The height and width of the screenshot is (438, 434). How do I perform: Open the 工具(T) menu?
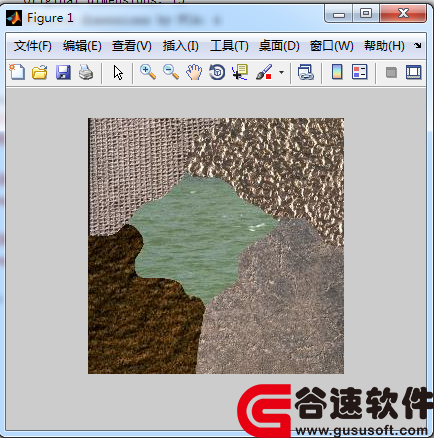tap(229, 46)
